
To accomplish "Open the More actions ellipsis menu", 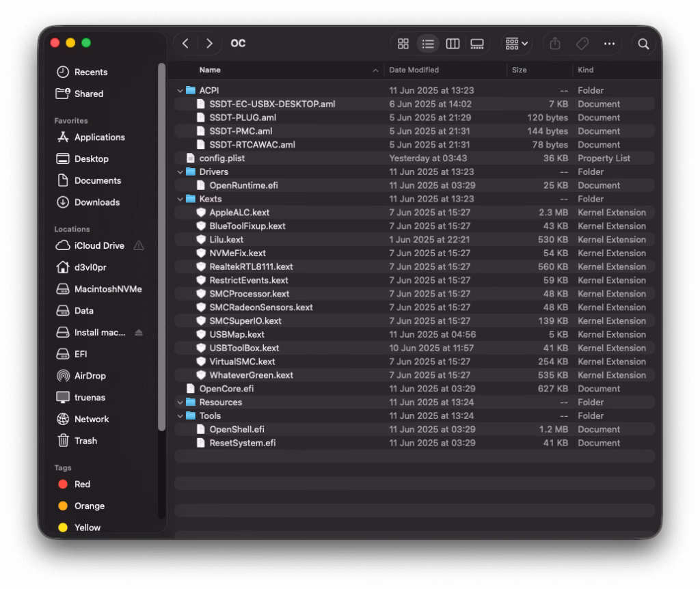I will coord(609,44).
